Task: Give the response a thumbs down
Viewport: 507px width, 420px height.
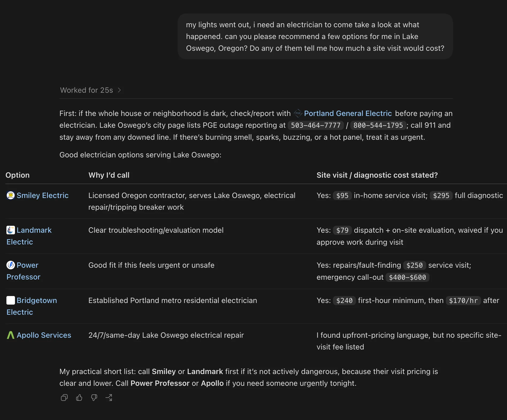Action: click(94, 398)
